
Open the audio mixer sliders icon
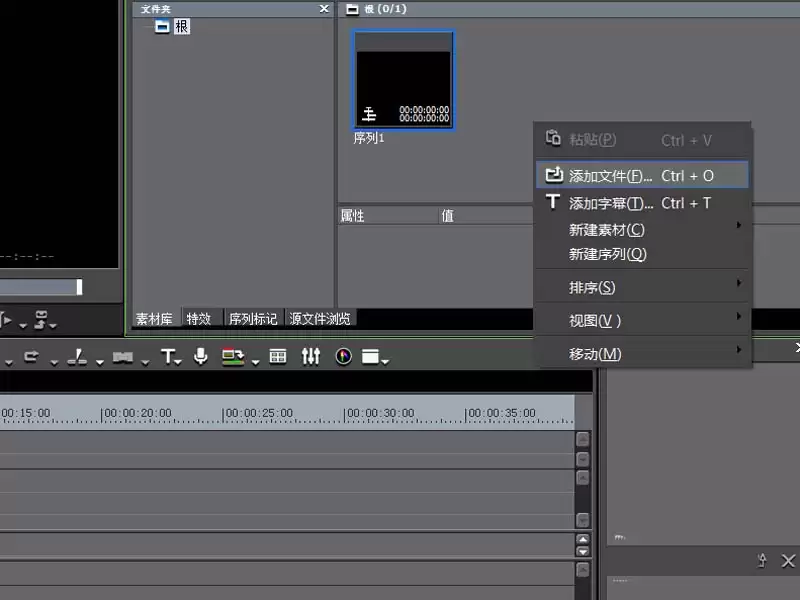point(310,356)
